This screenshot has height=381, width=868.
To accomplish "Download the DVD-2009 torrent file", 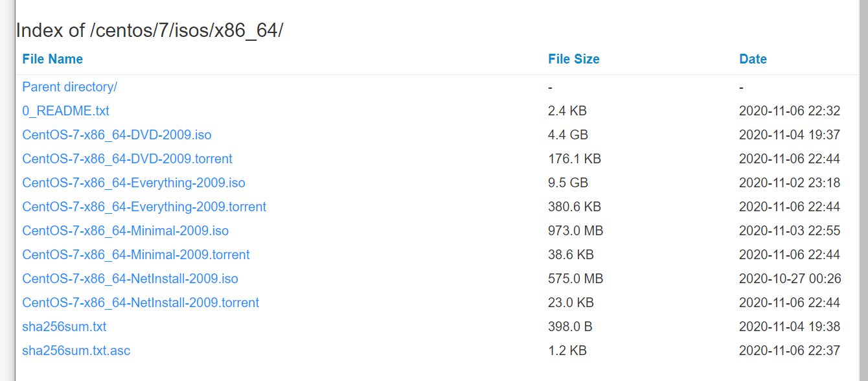I will (x=127, y=159).
